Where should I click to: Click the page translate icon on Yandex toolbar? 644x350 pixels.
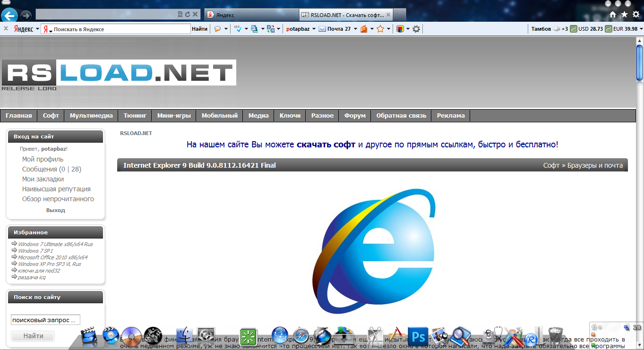pos(270,29)
